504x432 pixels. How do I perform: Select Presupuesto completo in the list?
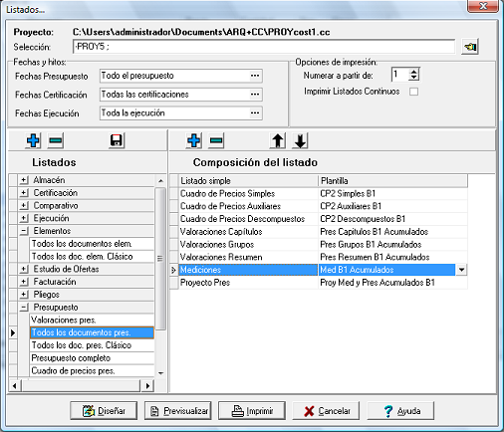92,358
